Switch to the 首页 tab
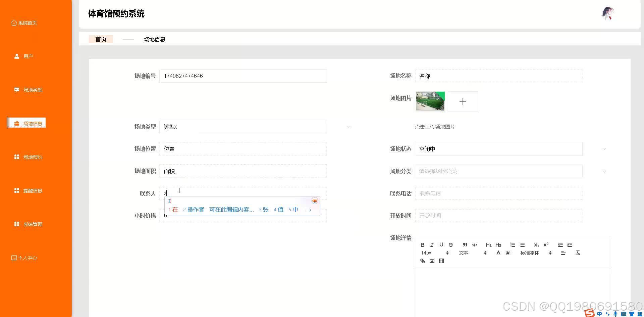644x317 pixels. coord(100,39)
